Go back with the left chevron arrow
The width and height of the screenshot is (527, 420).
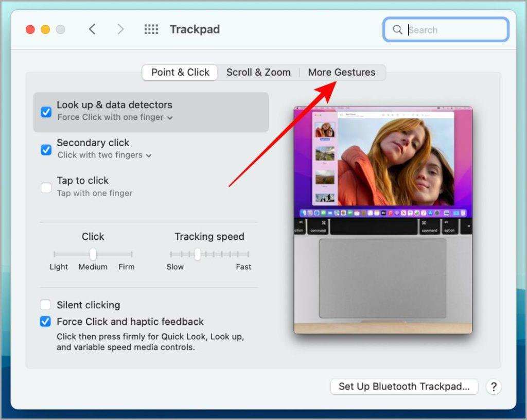coord(92,29)
